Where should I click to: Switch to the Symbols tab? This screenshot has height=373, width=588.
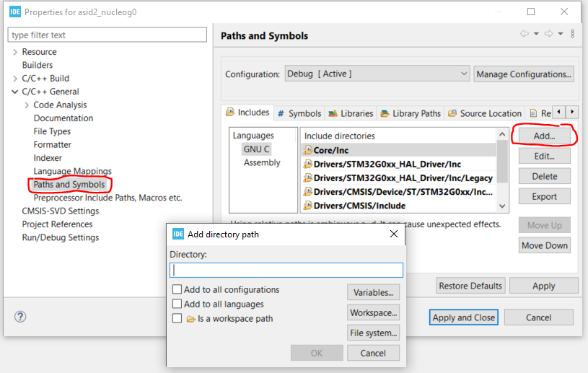point(299,113)
